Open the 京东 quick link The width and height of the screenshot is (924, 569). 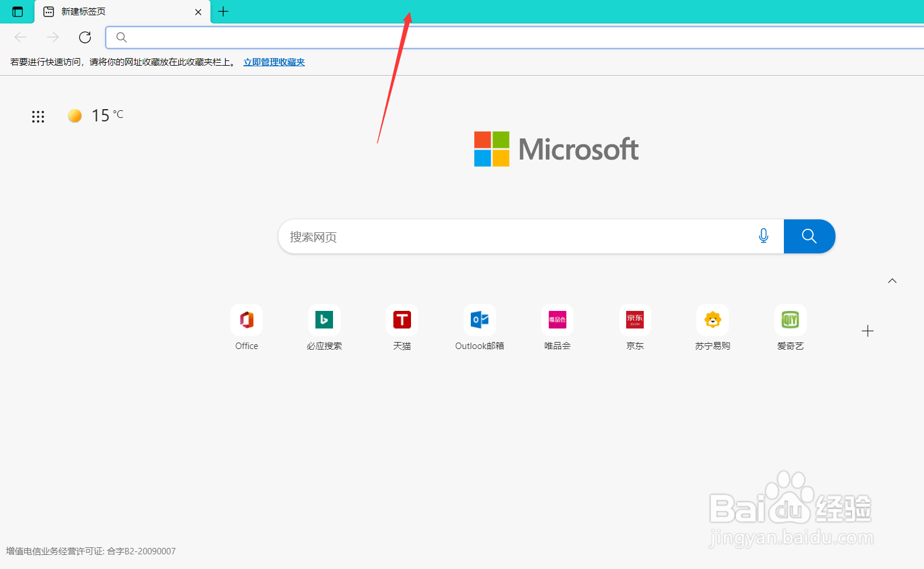(x=635, y=328)
